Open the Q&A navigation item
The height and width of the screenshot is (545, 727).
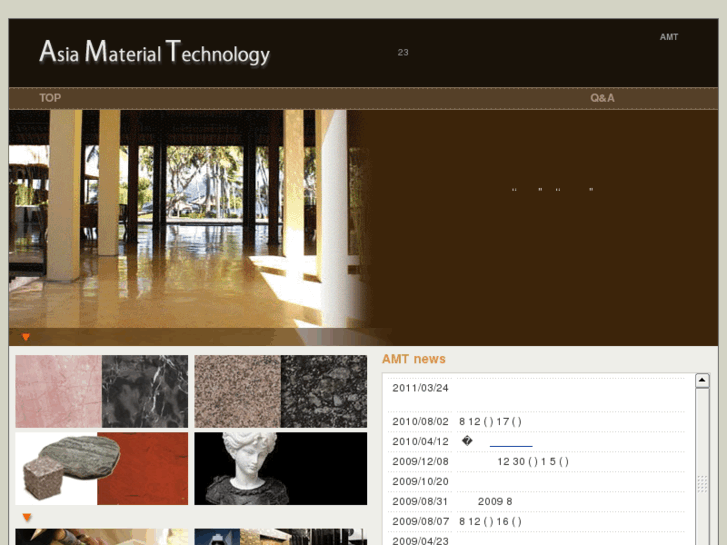[602, 98]
